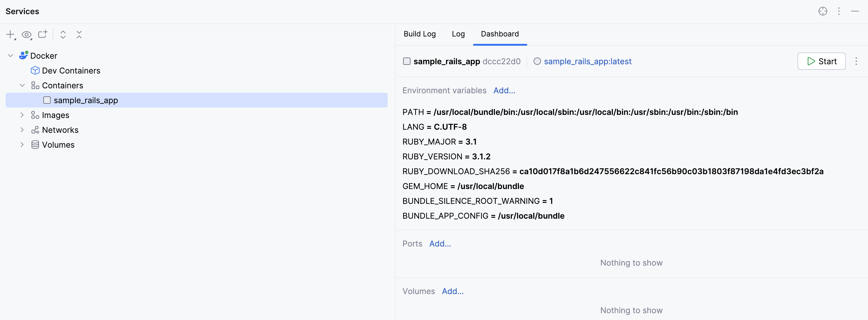Image resolution: width=868 pixels, height=320 pixels.
Task: Add a new environment variable
Action: click(504, 90)
